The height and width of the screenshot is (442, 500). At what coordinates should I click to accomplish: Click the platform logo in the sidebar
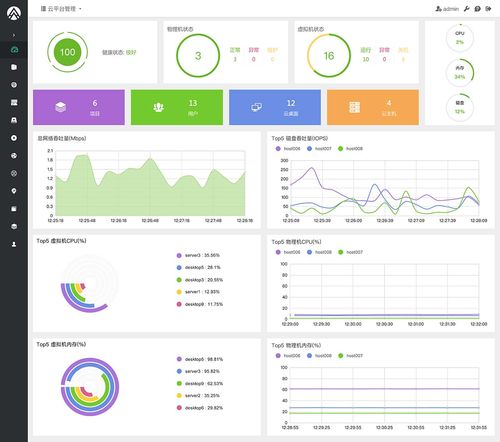[14, 13]
